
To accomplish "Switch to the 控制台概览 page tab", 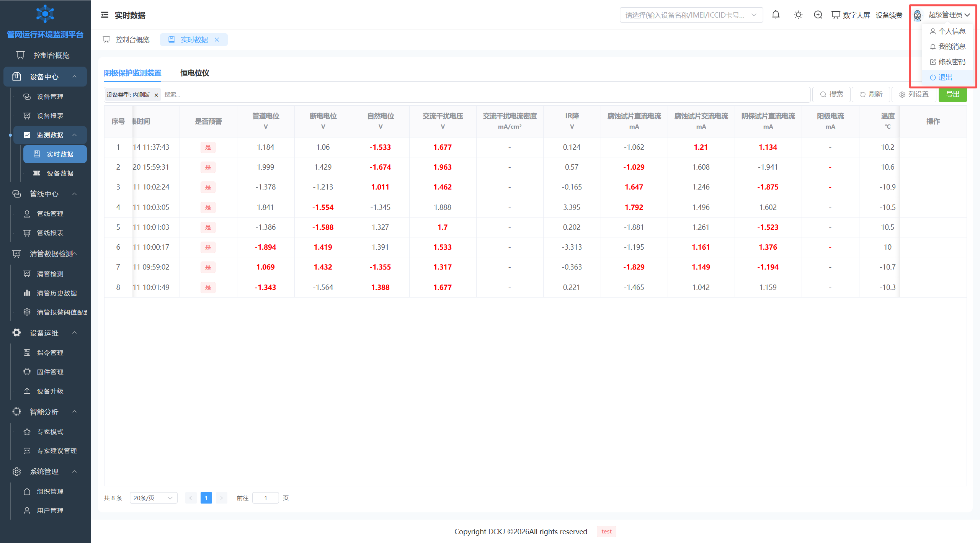I will click(126, 39).
